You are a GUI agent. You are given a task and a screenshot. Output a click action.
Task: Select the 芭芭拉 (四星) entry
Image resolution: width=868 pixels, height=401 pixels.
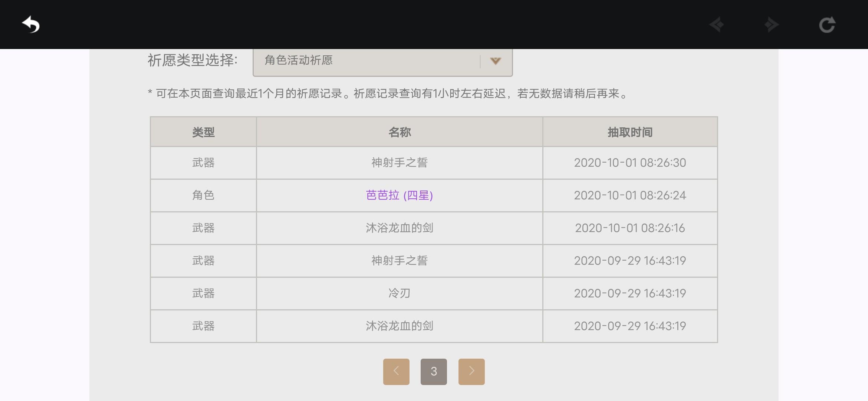400,195
